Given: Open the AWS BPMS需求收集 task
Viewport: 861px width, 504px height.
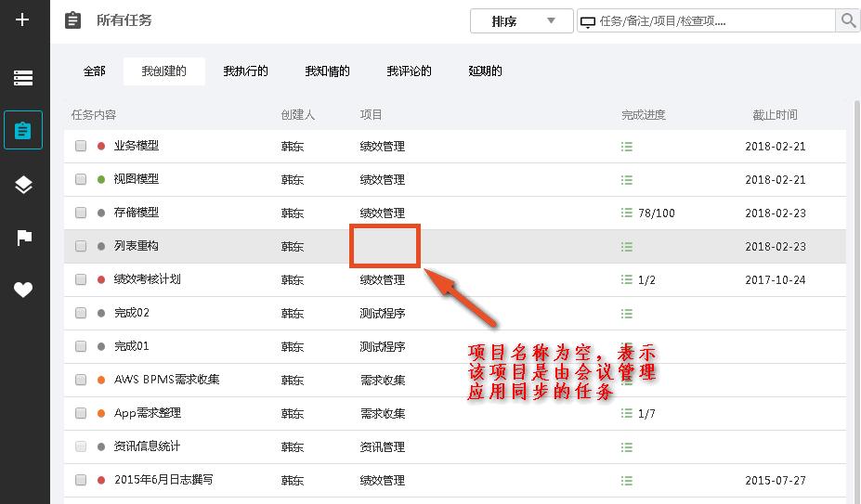Looking at the screenshot, I should coord(167,380).
